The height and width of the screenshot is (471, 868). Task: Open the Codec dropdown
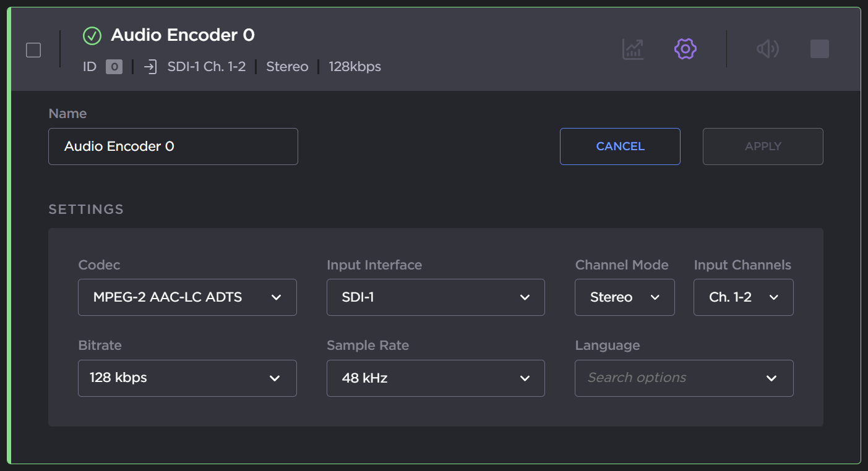coord(187,297)
